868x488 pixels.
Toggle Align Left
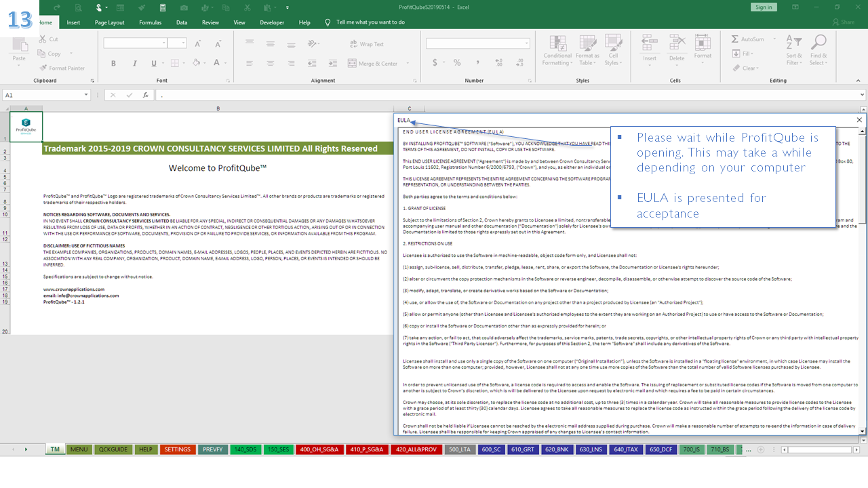[x=250, y=63]
